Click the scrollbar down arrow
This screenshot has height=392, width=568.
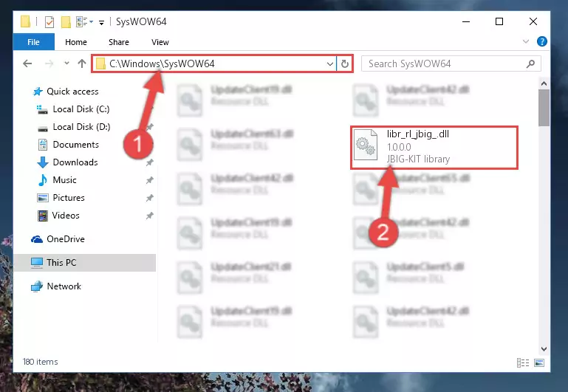[x=544, y=349]
